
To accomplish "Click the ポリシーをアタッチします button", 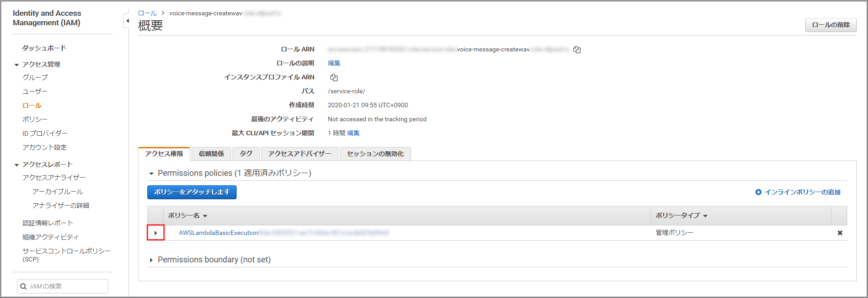I will coord(192,192).
